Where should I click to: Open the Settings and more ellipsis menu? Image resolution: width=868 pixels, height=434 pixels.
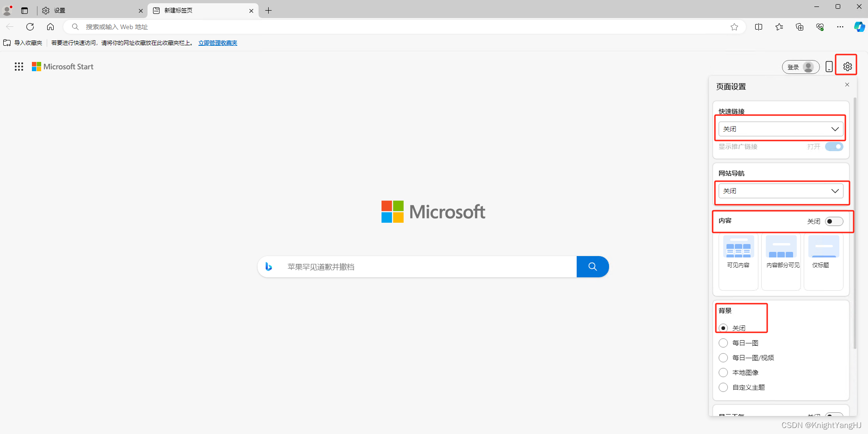pyautogui.click(x=840, y=27)
